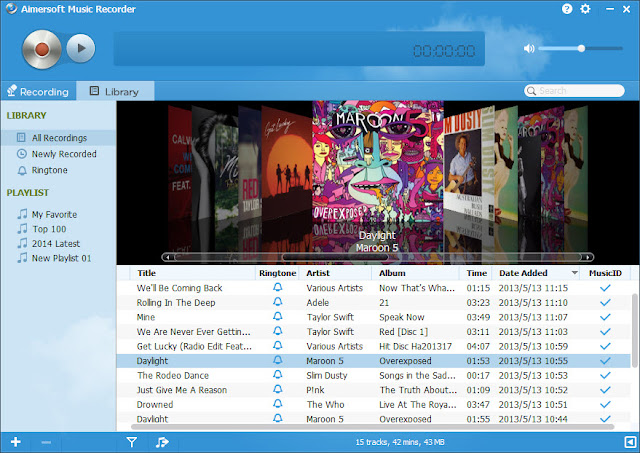640x453 pixels.
Task: Click ringtone bell for Rolling In The Deep
Action: coord(278,302)
